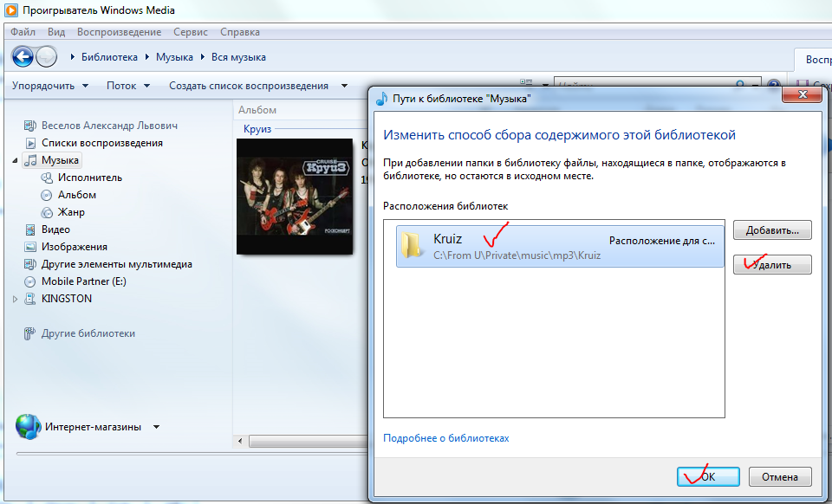Click the music note icon beside Музыка
The width and height of the screenshot is (832, 504).
pyautogui.click(x=31, y=160)
